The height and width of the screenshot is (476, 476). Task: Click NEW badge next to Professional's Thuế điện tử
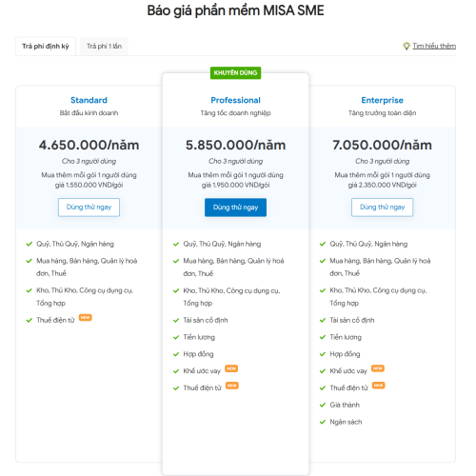click(x=232, y=386)
